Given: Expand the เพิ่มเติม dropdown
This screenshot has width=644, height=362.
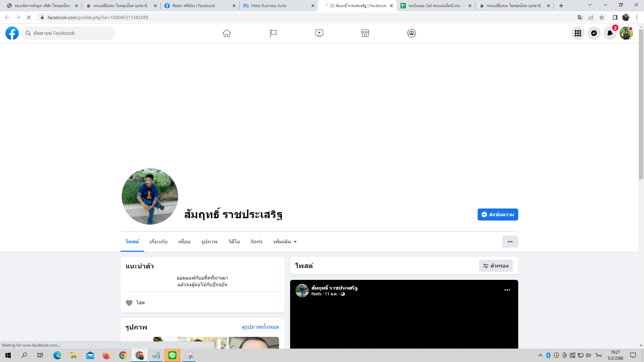Looking at the screenshot, I should (x=285, y=242).
